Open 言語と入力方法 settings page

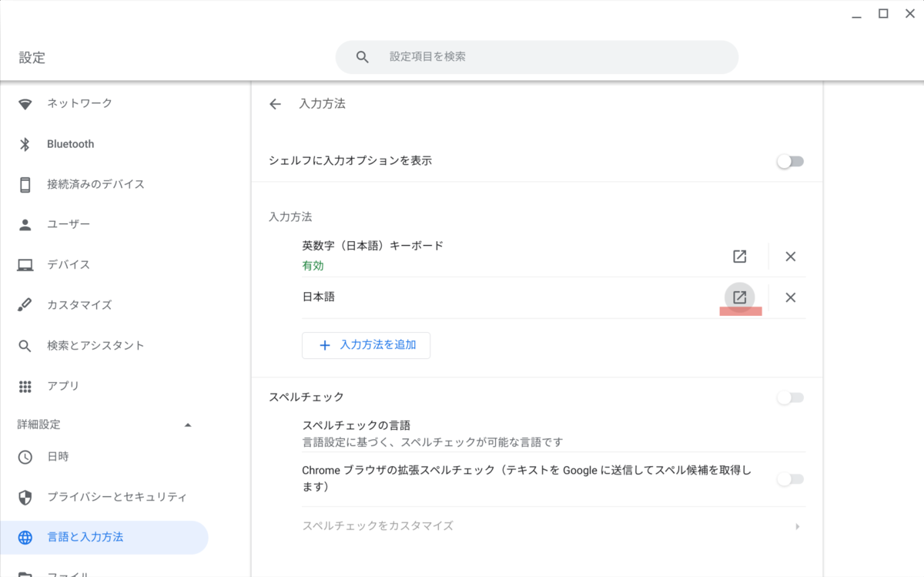coord(85,537)
